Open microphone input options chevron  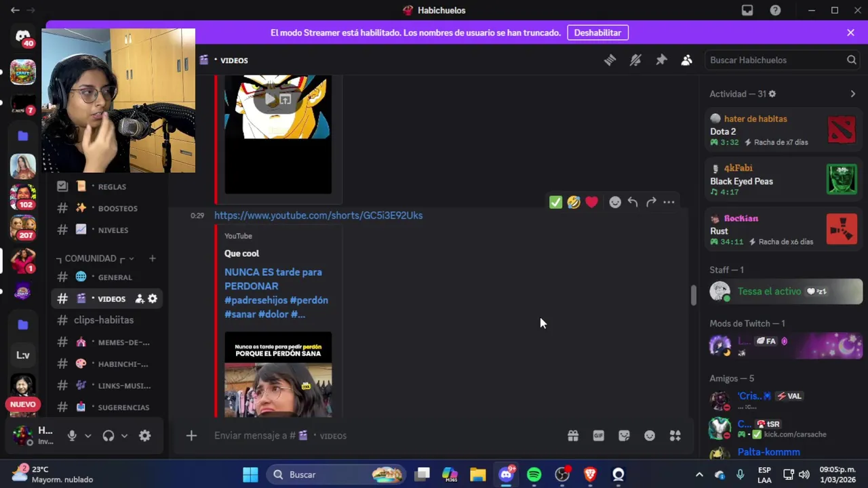87,436
